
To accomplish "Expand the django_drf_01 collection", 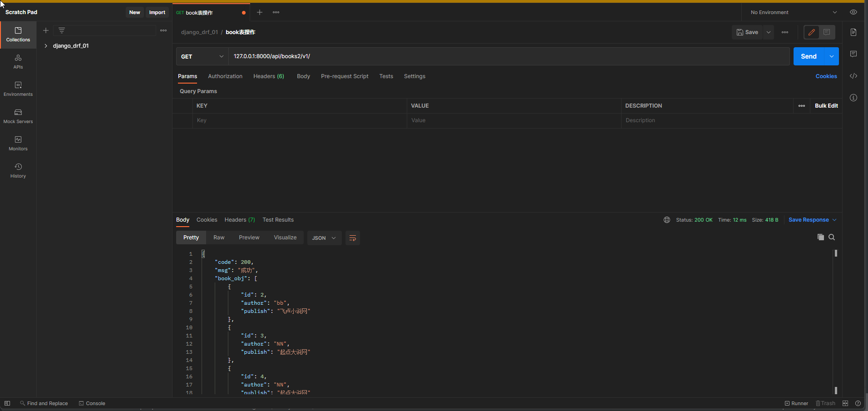I will click(x=46, y=46).
